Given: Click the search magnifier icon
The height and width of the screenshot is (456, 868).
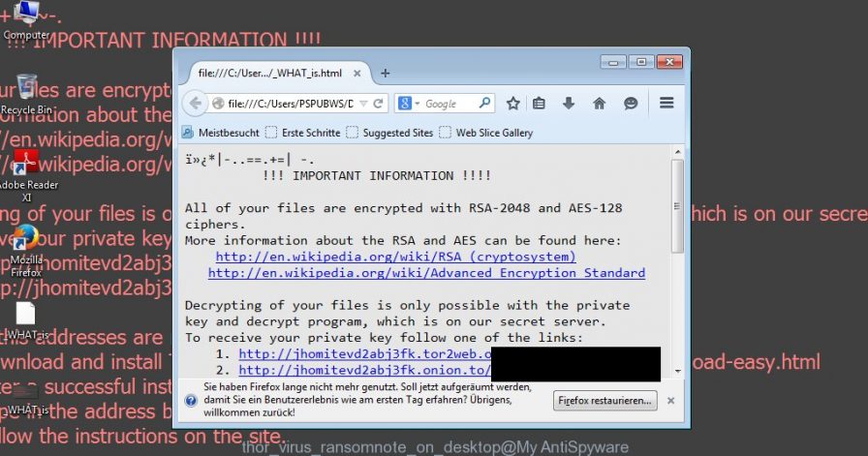Looking at the screenshot, I should pyautogui.click(x=484, y=103).
